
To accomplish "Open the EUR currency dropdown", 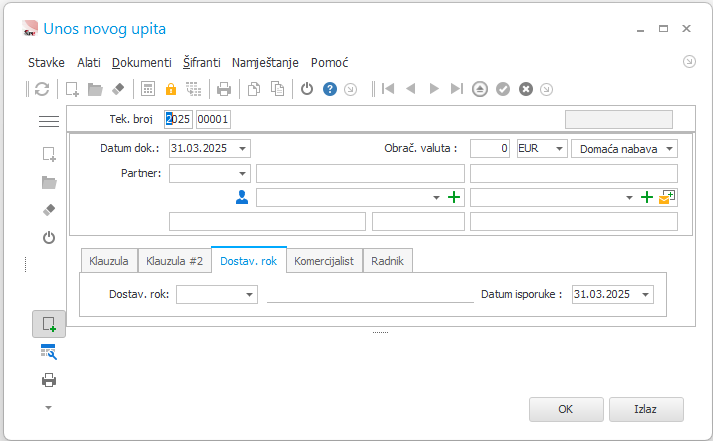I will 559,149.
